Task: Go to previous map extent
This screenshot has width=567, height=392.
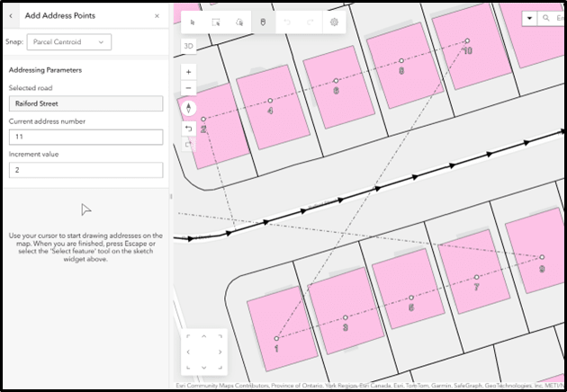Action: pos(188,129)
